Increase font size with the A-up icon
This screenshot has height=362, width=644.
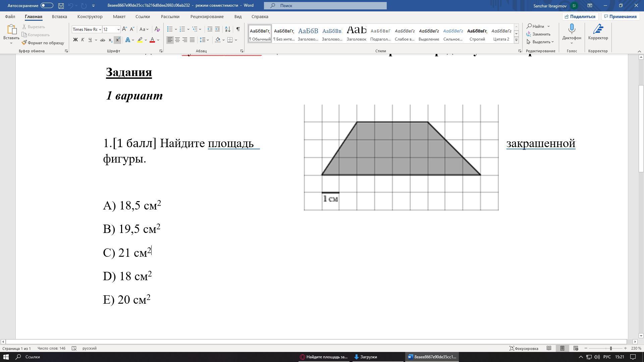tap(124, 29)
